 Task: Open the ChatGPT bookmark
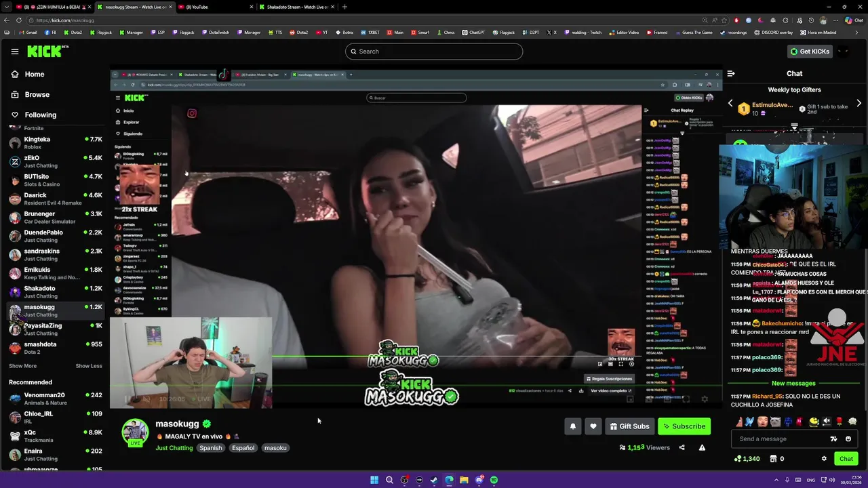[x=473, y=32]
